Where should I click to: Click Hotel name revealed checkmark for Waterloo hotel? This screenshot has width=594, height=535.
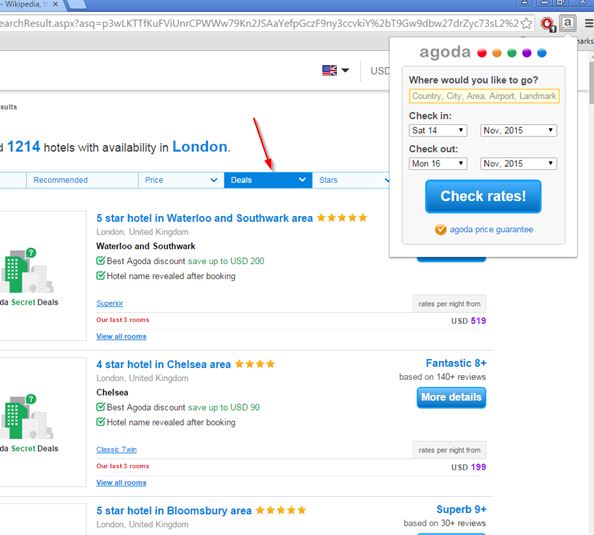tap(100, 275)
